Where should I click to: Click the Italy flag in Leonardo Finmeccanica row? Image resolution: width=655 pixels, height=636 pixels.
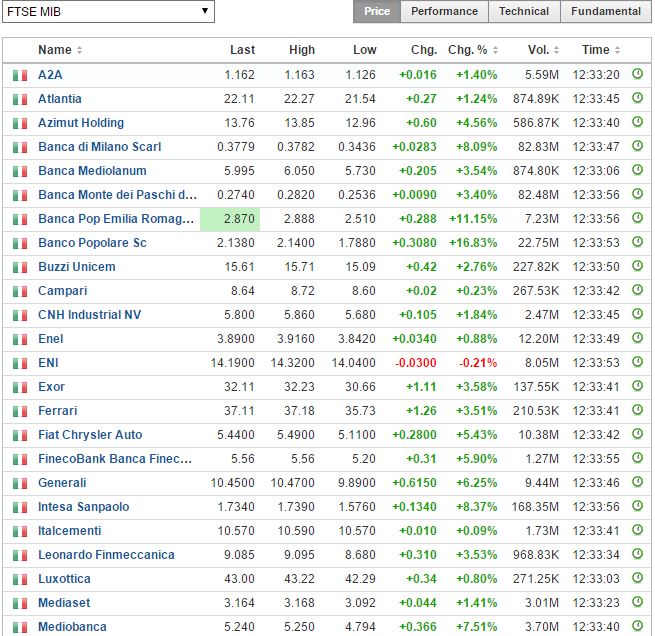tap(20, 556)
